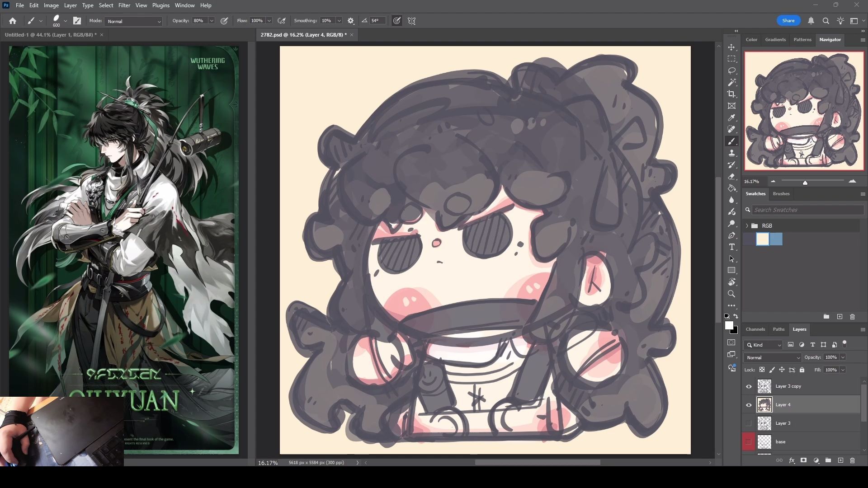
Task: Select the Hand tool
Action: tap(731, 282)
